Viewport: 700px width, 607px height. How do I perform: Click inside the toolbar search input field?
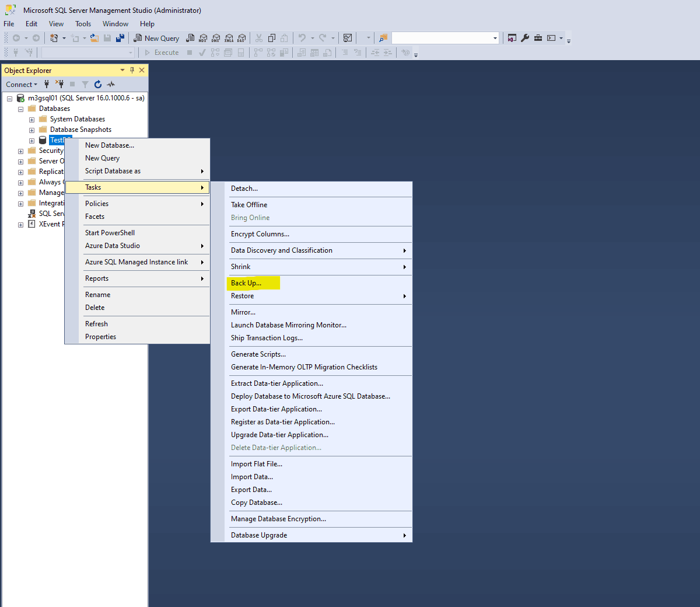(x=442, y=38)
